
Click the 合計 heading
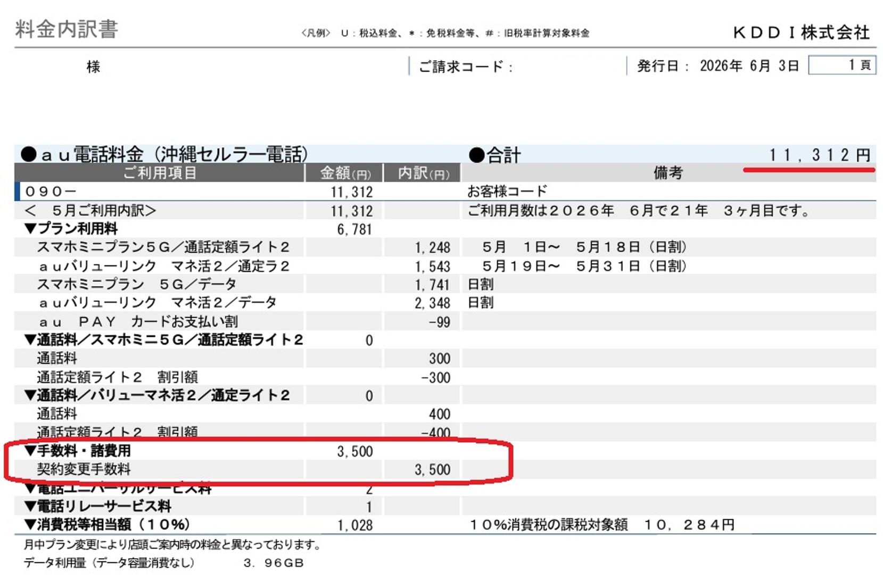point(495,155)
